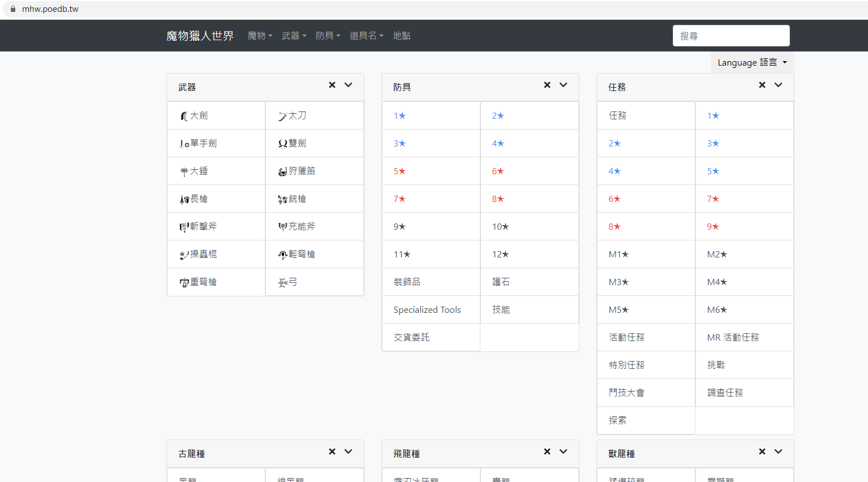This screenshot has height=482, width=868.
Task: Click the mhw.poedb.tw address bar URL
Action: click(50, 9)
